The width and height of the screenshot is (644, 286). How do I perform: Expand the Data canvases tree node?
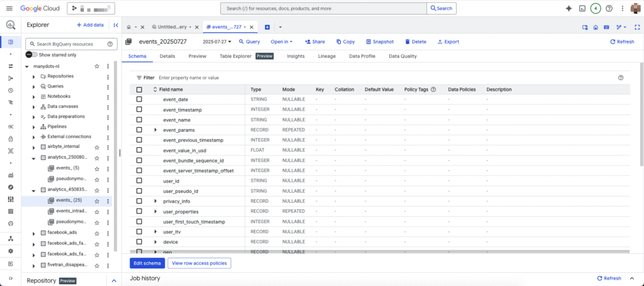(x=34, y=106)
